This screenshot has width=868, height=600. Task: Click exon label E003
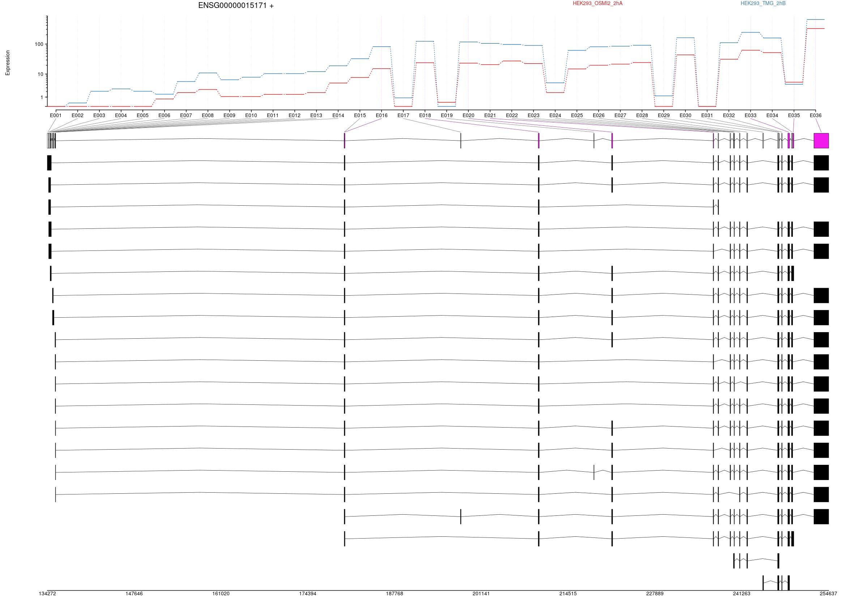point(99,115)
